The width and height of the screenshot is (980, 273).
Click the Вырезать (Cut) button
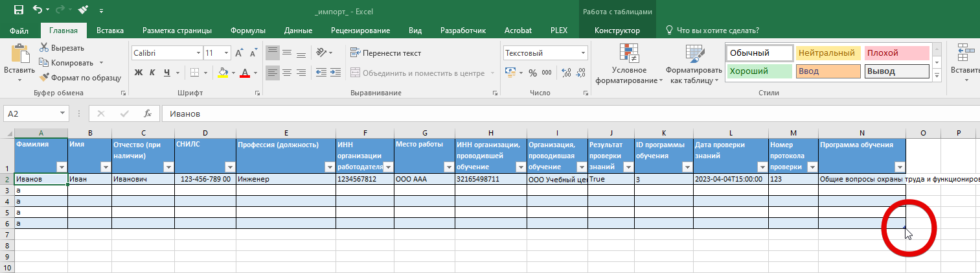point(62,48)
